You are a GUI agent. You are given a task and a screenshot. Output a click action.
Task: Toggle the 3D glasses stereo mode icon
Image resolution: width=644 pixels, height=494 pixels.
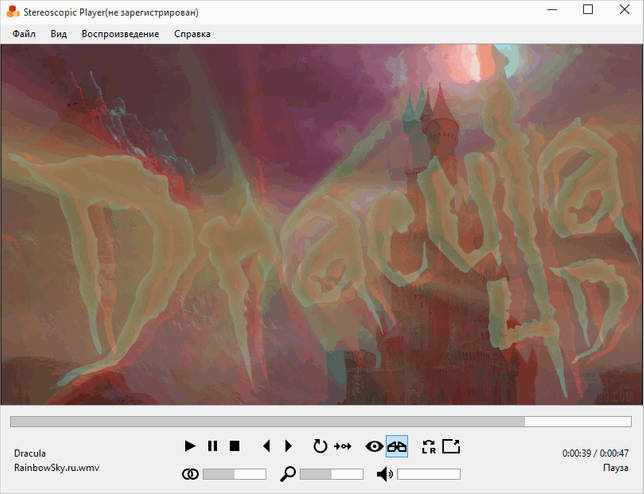397,446
